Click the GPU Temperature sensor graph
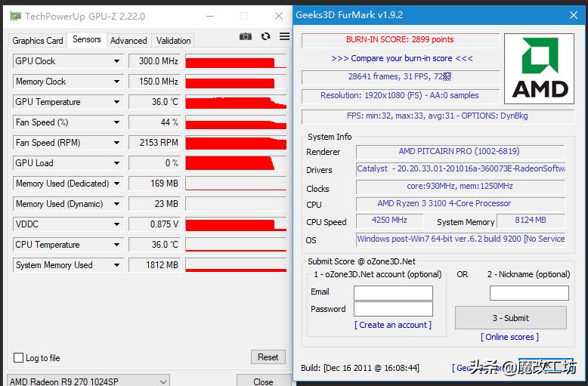Screen dimensions: 588x386 tap(236, 102)
